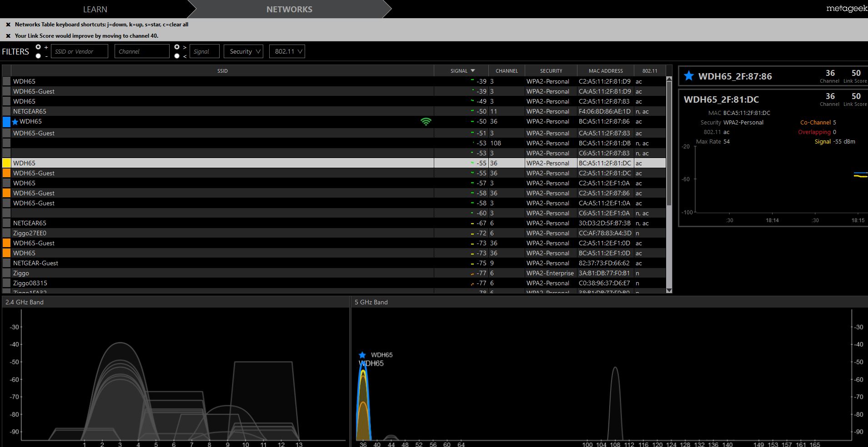Select WDH65 row with MAC C2:A5:11:2E:F1:0A
The height and width of the screenshot is (447, 868).
[334, 183]
